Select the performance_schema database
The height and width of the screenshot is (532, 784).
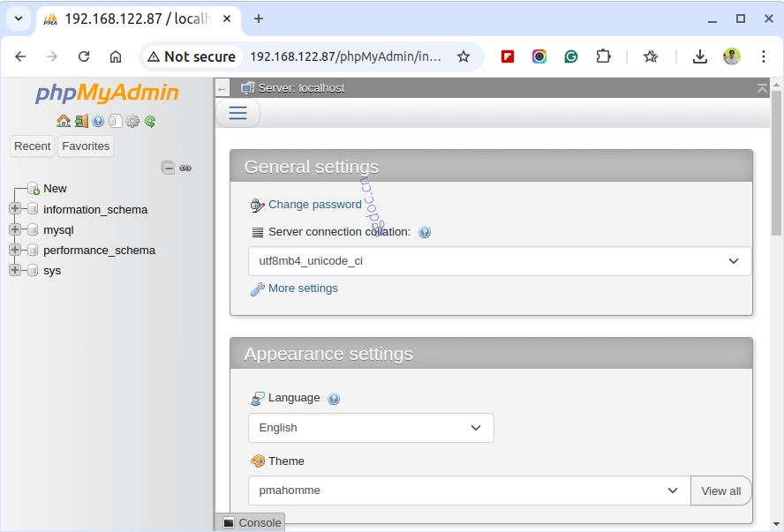[100, 251]
